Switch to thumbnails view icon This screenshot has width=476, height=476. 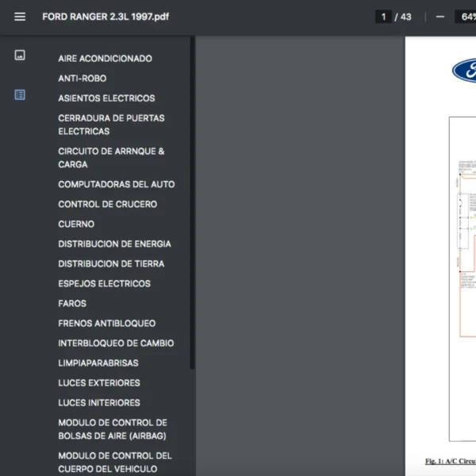pos(20,55)
